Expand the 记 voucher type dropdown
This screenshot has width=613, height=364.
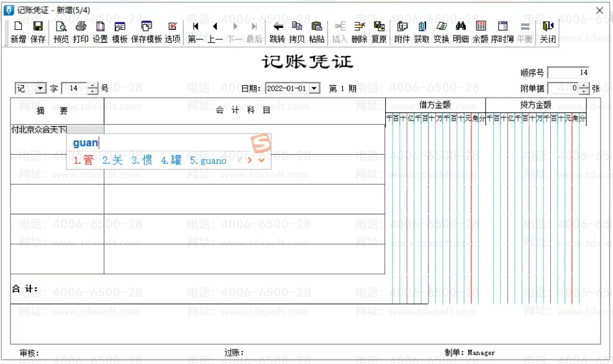pos(41,89)
